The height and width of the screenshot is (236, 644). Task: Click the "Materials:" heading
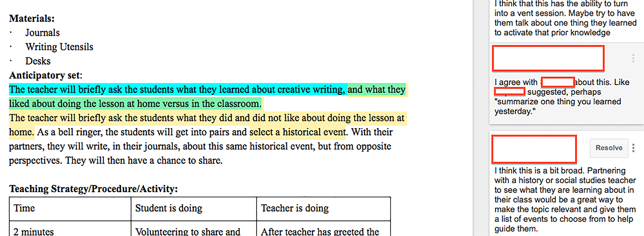pyautogui.click(x=32, y=18)
